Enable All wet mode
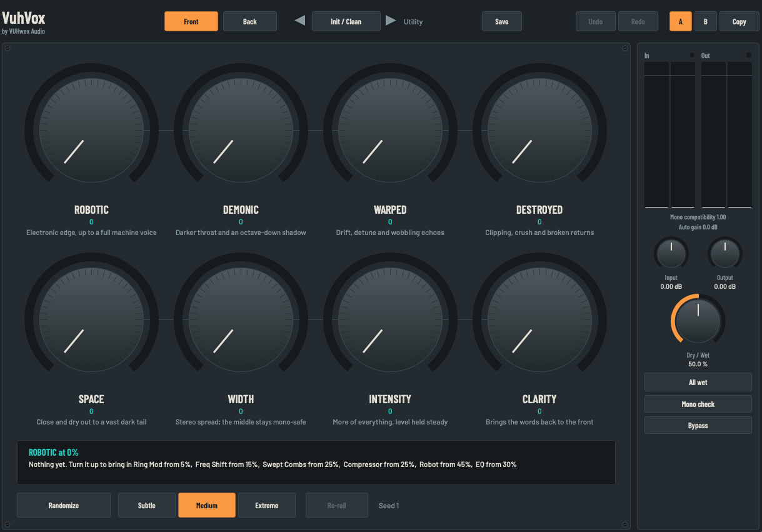This screenshot has width=762, height=532. 698,382
